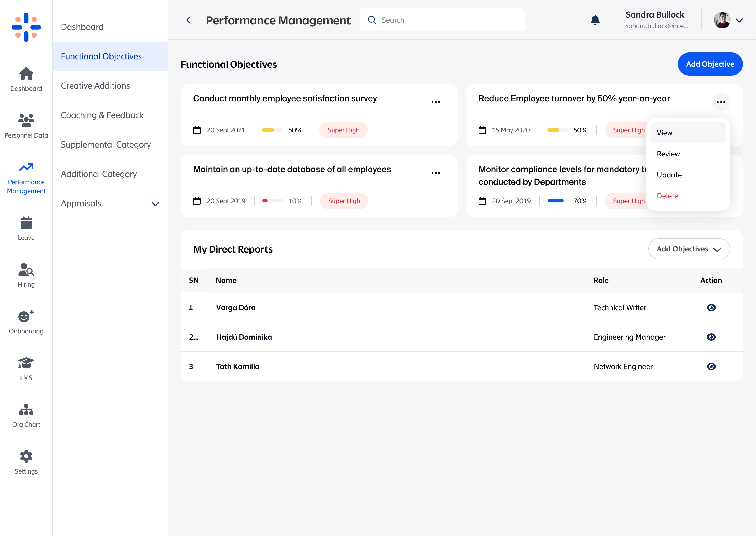
Task: Click eye icon for Hajdú Dominika
Action: [x=711, y=337]
